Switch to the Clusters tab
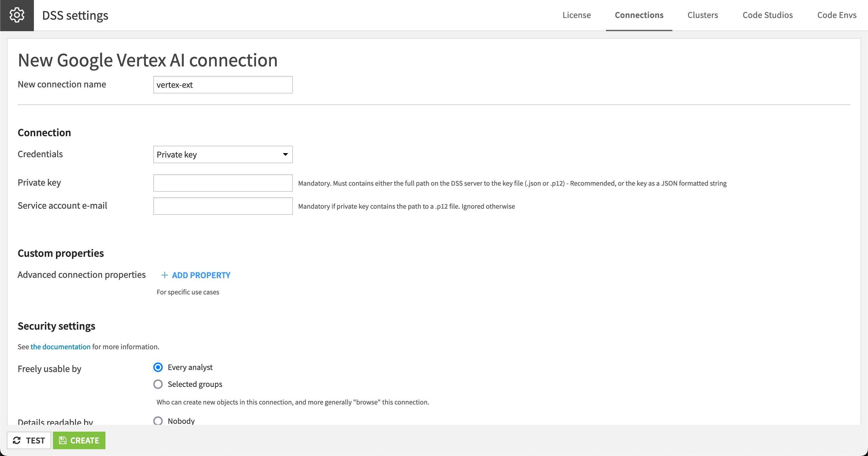The image size is (868, 456). tap(703, 15)
